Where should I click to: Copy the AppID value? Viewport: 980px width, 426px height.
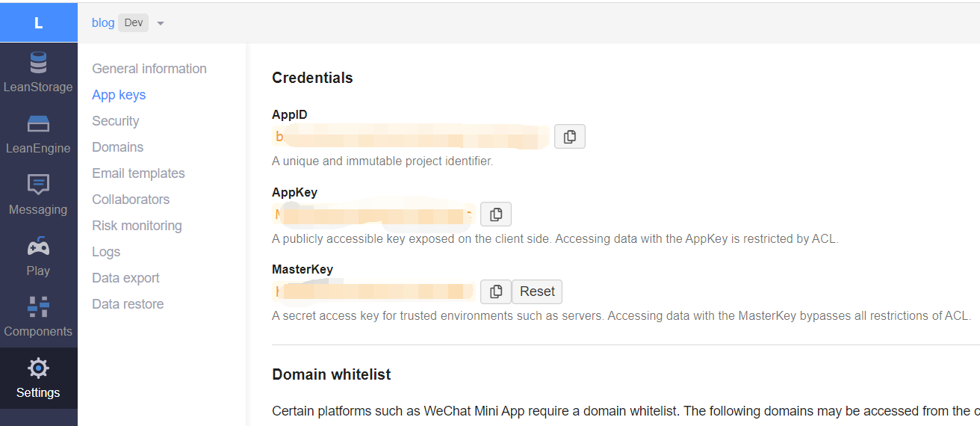click(570, 137)
